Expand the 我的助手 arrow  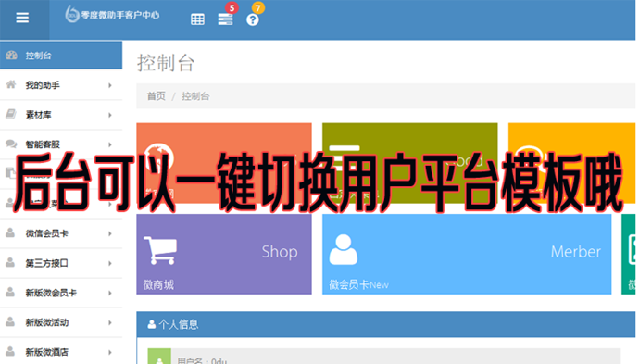[x=110, y=85]
